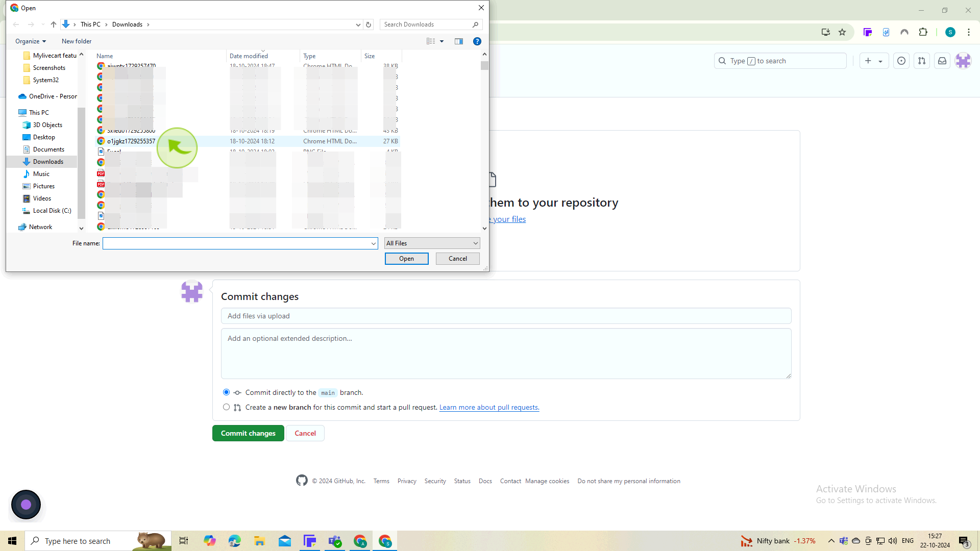This screenshot has width=980, height=551.
Task: Click the hide preview pane icon
Action: [458, 41]
